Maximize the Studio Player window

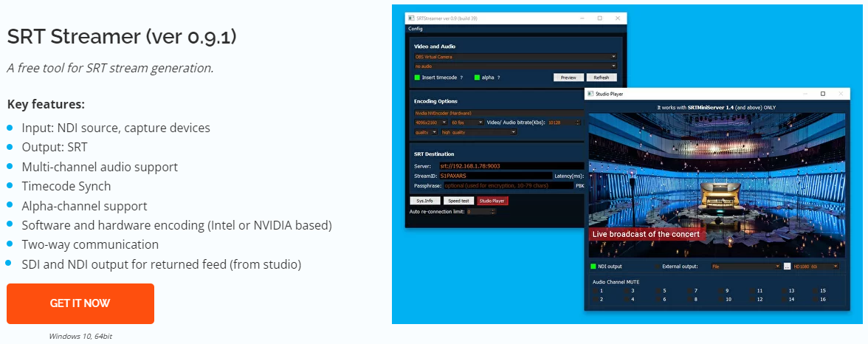click(822, 94)
